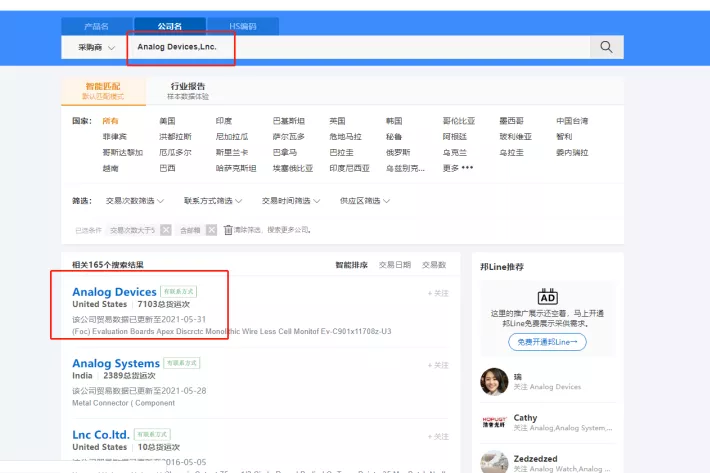The width and height of the screenshot is (710, 473).
Task: Open the Analog Devices result
Action: (x=114, y=292)
